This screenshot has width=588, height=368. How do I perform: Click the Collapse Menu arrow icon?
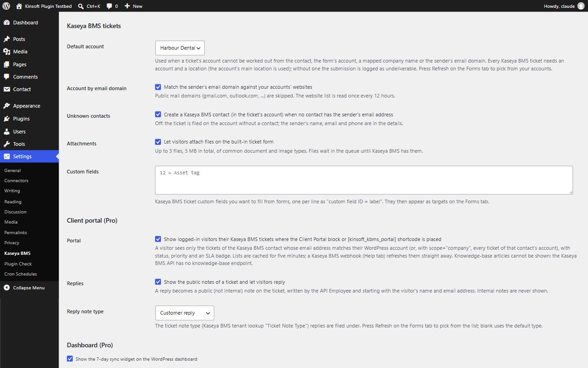tap(7, 287)
